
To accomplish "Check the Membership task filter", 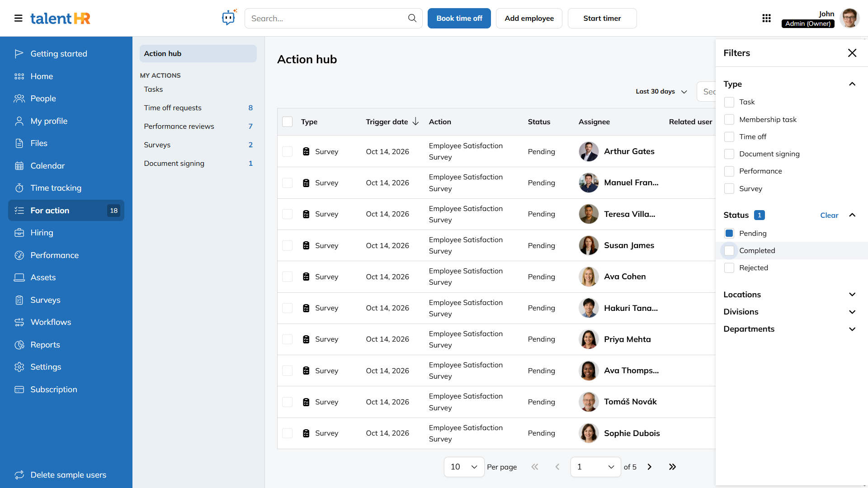I will click(729, 119).
